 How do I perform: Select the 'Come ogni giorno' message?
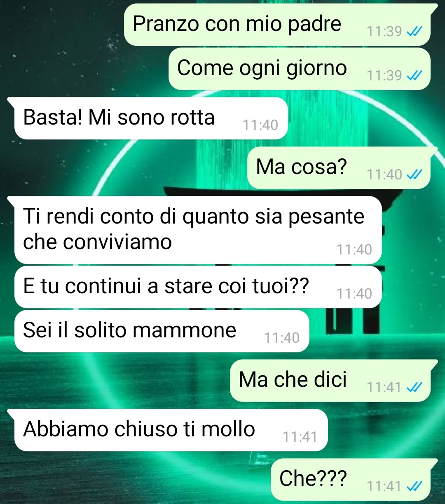coord(300,68)
